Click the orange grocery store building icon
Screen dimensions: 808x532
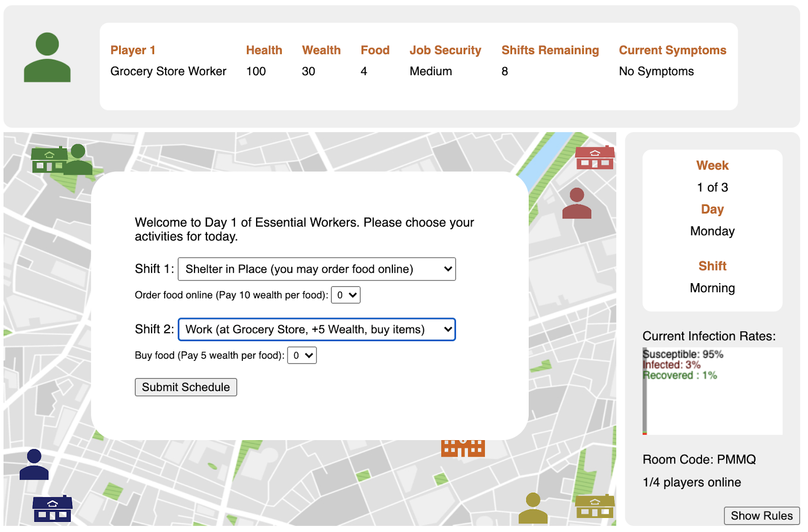463,448
